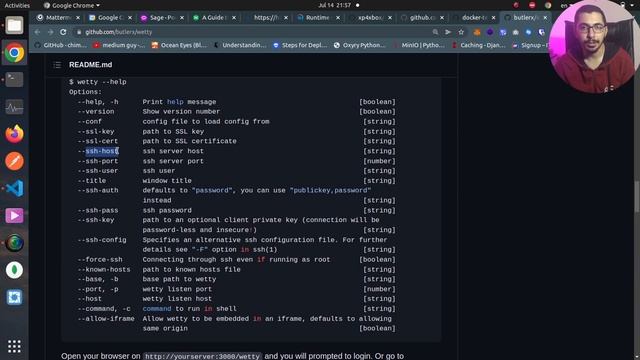
Task: Go back using the browser back arrow
Action: [37, 32]
